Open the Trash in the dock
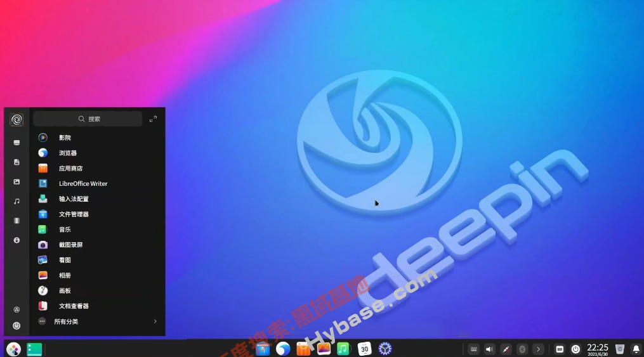 tap(620, 349)
